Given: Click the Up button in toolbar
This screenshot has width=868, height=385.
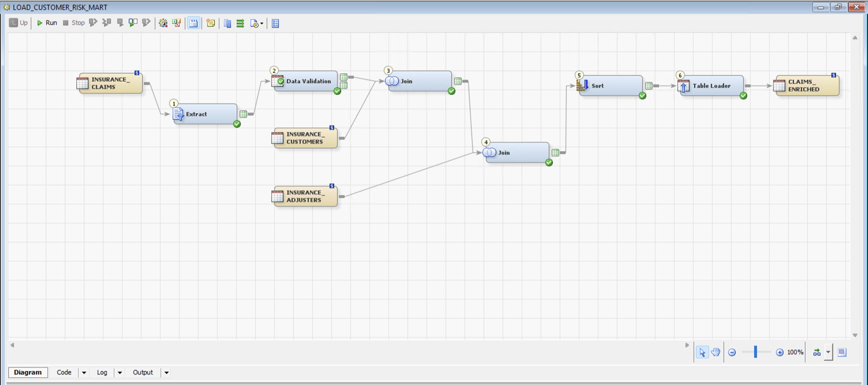Looking at the screenshot, I should point(18,23).
